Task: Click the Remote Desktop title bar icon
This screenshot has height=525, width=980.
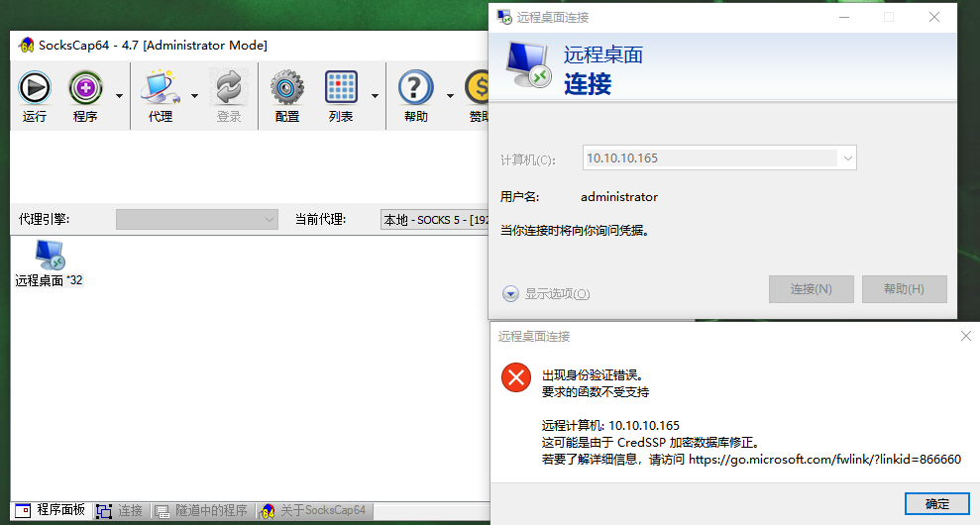Action: (x=504, y=17)
